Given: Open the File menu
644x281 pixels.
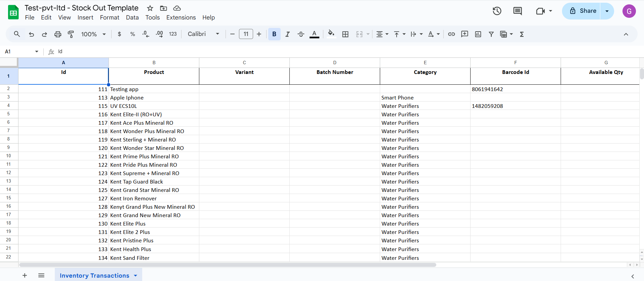Looking at the screenshot, I should pyautogui.click(x=30, y=17).
